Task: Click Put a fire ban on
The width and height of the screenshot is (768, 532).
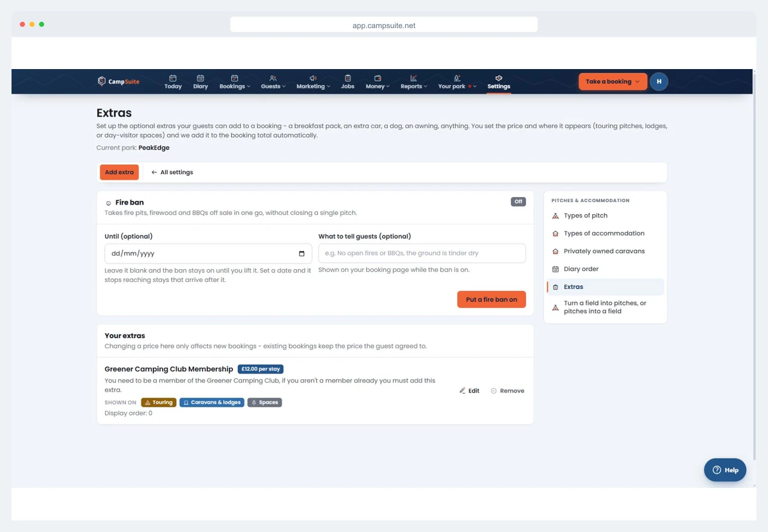Action: 492,299
